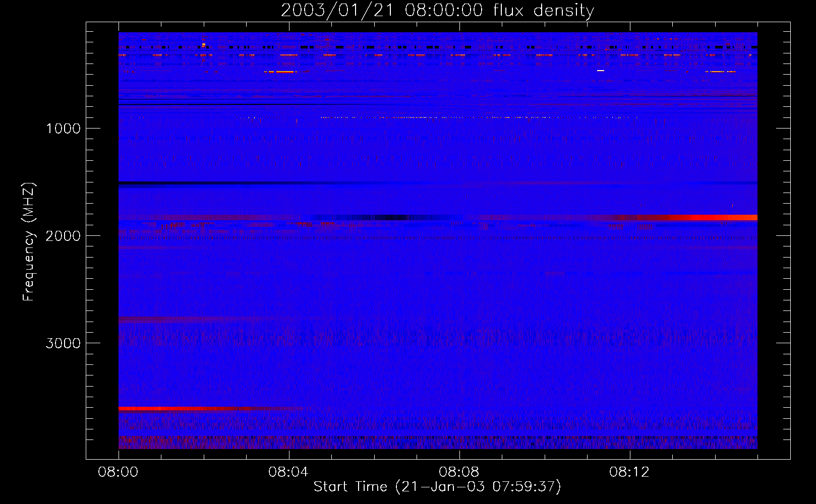The height and width of the screenshot is (504, 816).
Task: Click the small white burst near 08:11 at top
Action: coord(600,71)
